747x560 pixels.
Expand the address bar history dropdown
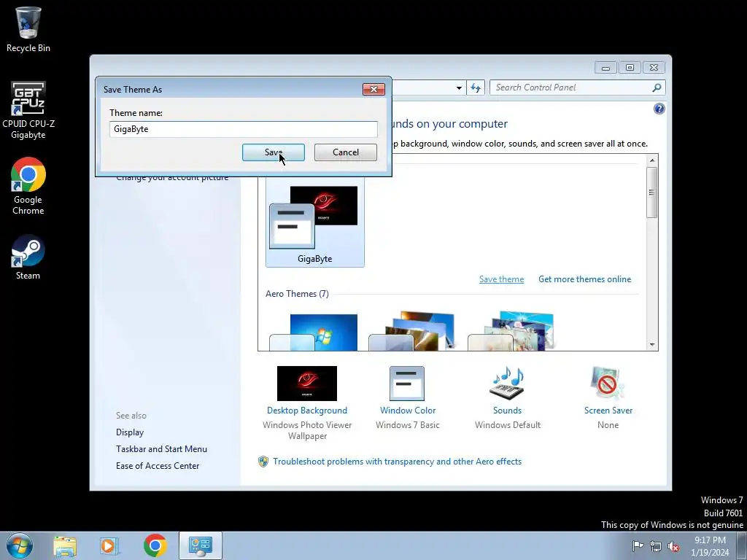click(459, 87)
